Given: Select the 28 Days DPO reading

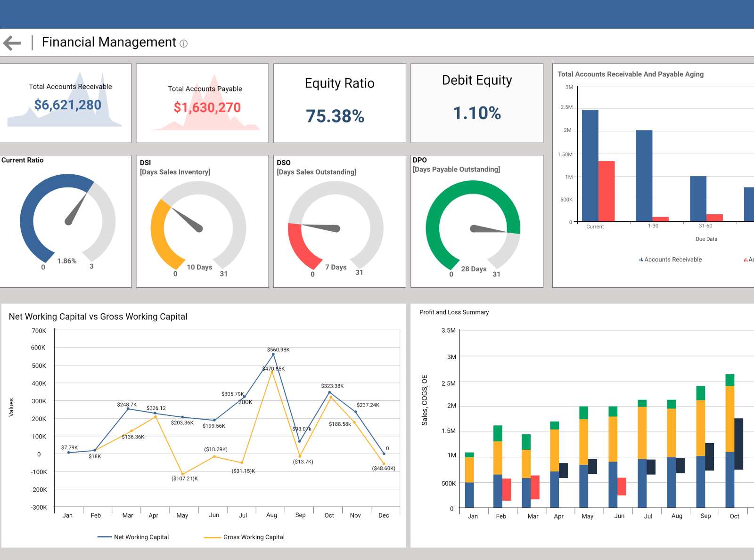Looking at the screenshot, I should click(x=474, y=269).
